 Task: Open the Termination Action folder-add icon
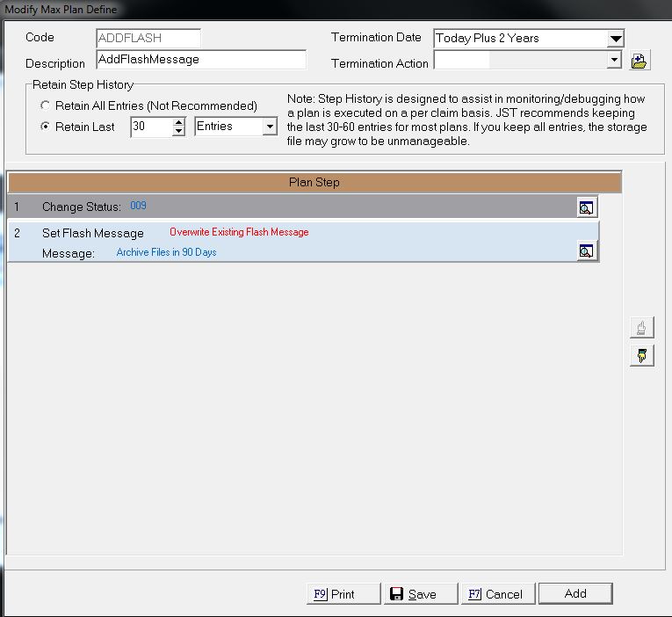[x=639, y=61]
